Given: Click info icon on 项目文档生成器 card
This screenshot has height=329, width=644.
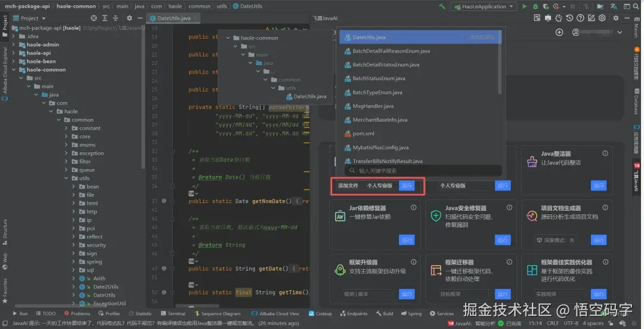Looking at the screenshot, I should pyautogui.click(x=605, y=208).
